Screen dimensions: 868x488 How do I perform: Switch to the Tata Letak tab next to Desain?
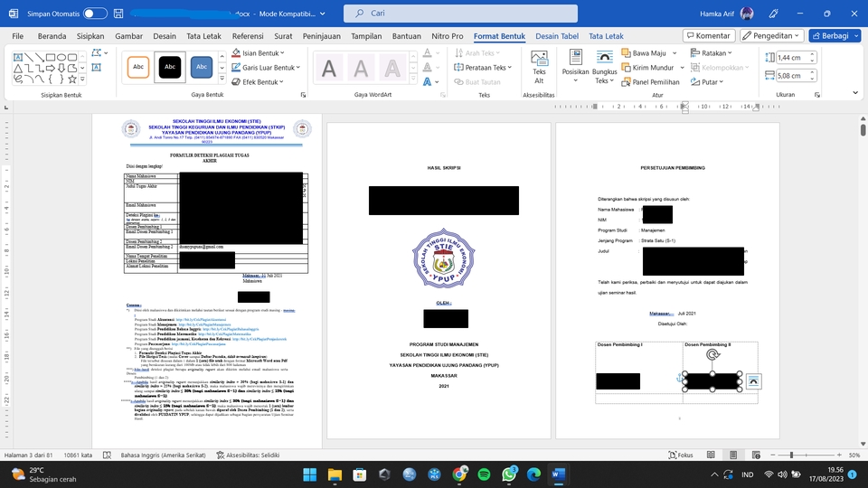pyautogui.click(x=203, y=36)
